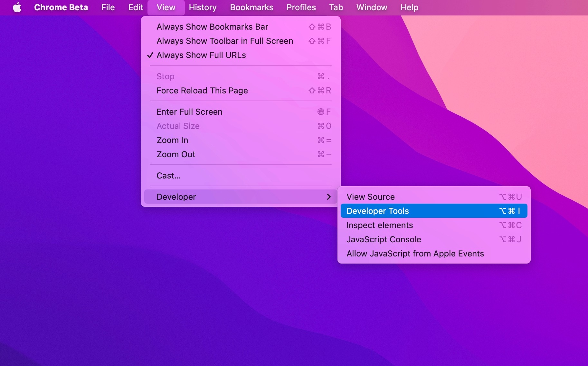Viewport: 588px width, 366px height.
Task: Close the open View menu
Action: pyautogui.click(x=166, y=7)
